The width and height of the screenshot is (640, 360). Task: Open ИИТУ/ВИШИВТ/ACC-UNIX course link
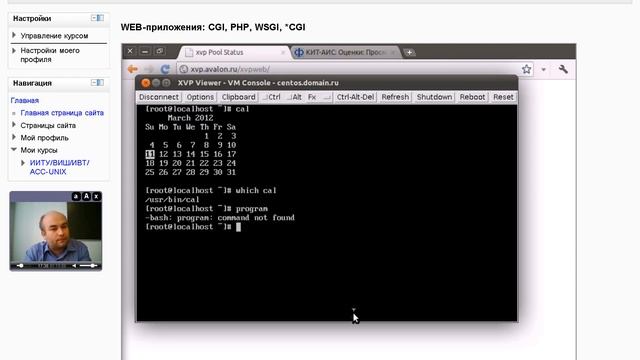point(60,167)
